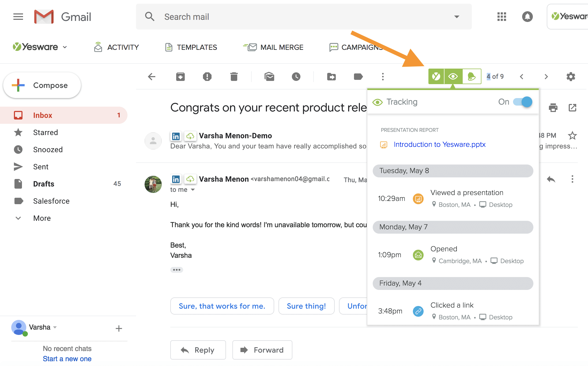Click the Yesware logo button in toolbar
This screenshot has width=588, height=366.
(436, 77)
